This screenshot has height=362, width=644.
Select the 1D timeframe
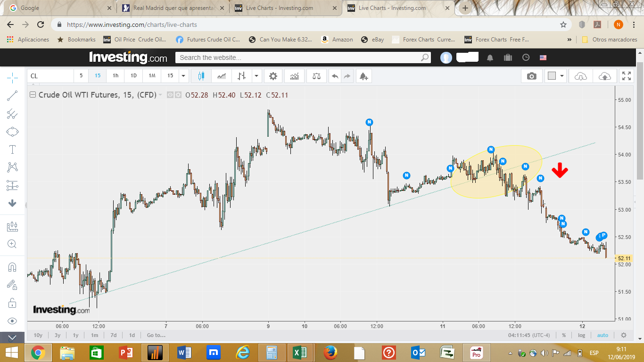[133, 76]
